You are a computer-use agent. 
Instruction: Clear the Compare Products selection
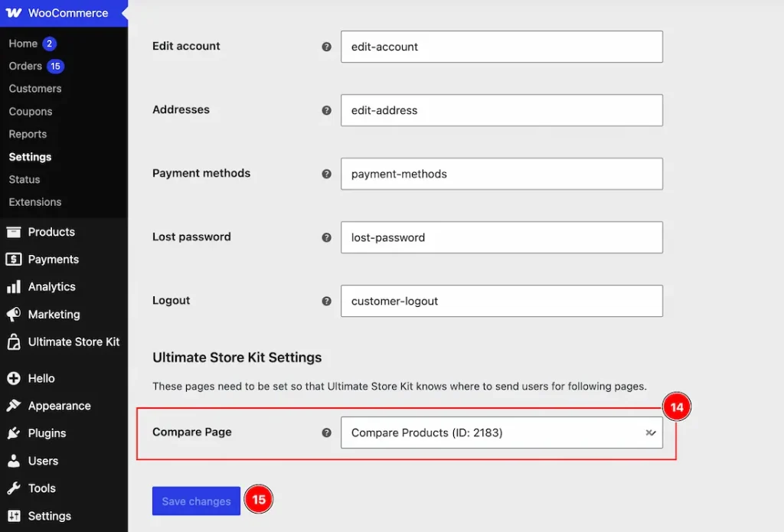[x=648, y=432]
